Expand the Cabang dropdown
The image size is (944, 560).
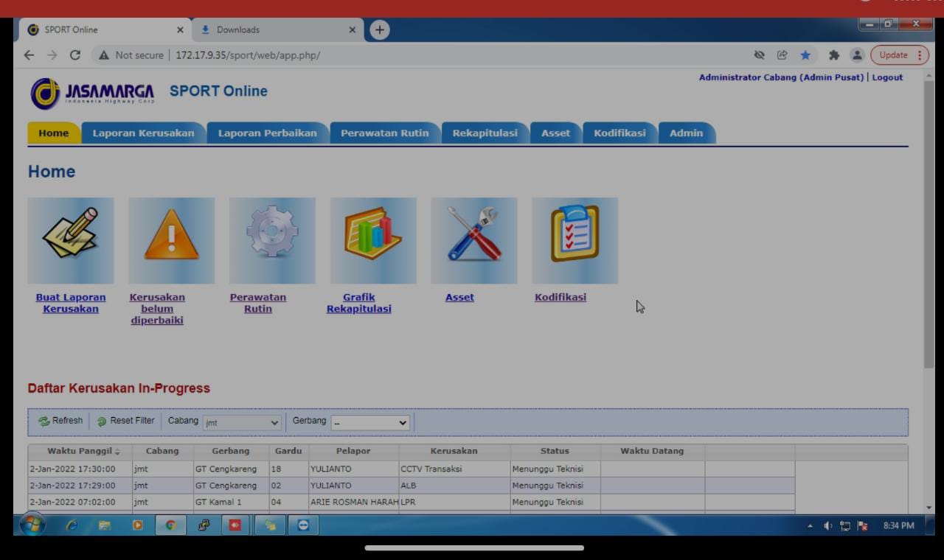coord(243,423)
